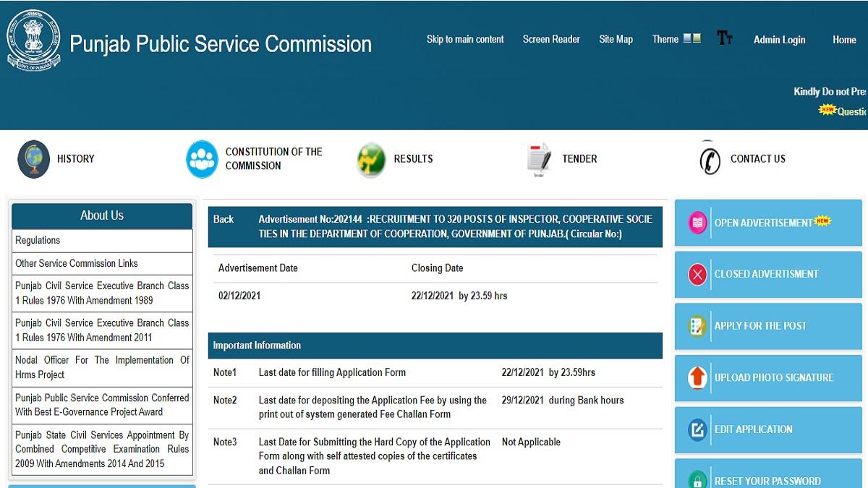The width and height of the screenshot is (868, 488).
Task: Click the Skip to main content link
Action: coord(465,39)
